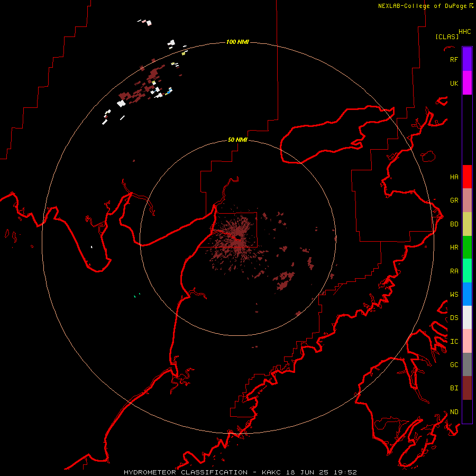Click the ND legend label
This screenshot has height=476, width=476.
tap(454, 412)
